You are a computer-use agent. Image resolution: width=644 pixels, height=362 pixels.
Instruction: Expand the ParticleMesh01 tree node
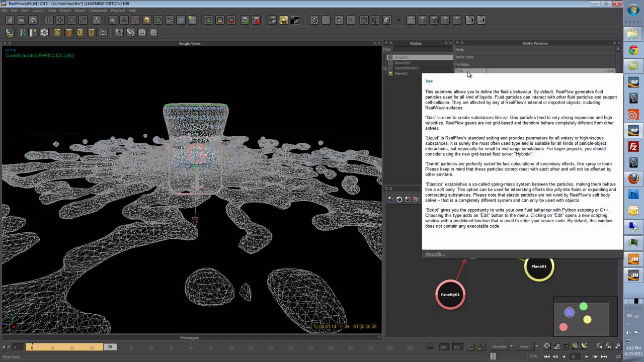point(385,68)
